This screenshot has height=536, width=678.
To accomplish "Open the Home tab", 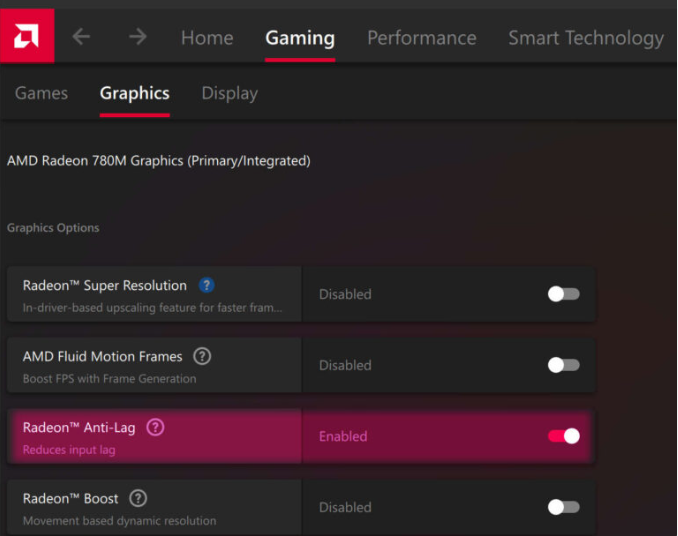I will pyautogui.click(x=207, y=38).
